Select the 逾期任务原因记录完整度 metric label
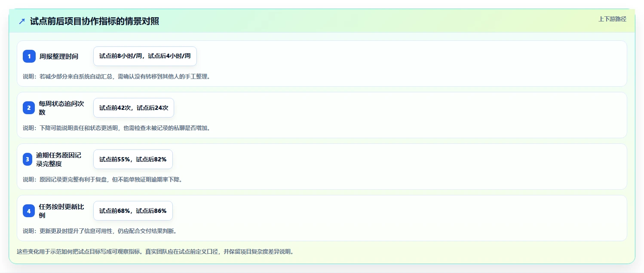The height and width of the screenshot is (273, 644). (x=59, y=159)
